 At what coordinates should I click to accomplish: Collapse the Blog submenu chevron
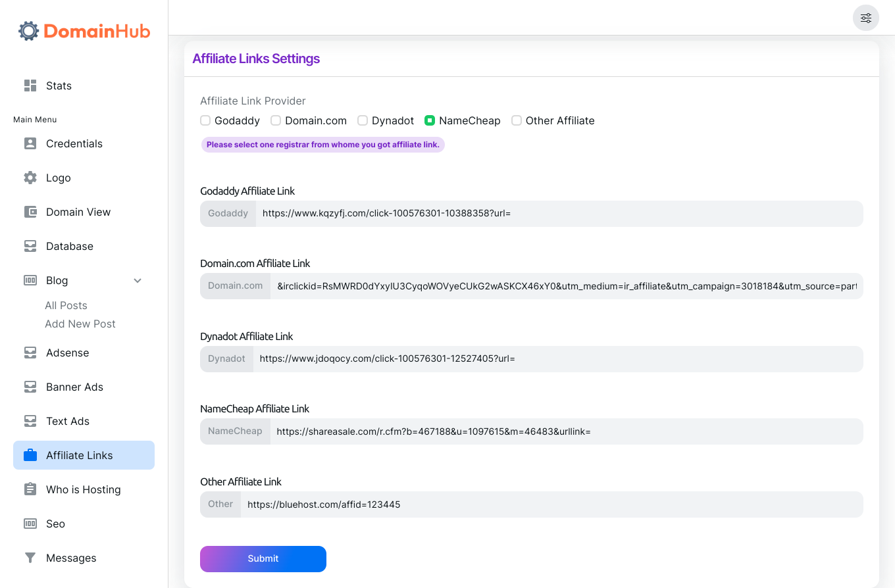[138, 281]
